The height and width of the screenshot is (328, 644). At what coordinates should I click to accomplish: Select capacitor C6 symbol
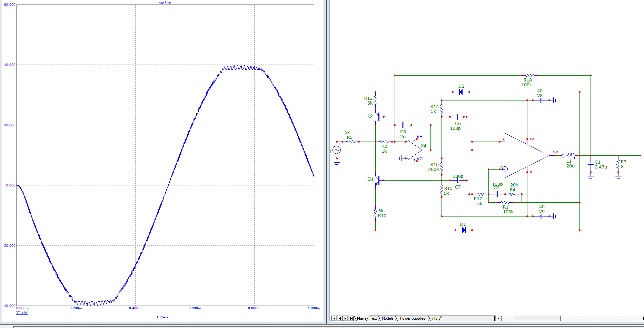(x=458, y=117)
